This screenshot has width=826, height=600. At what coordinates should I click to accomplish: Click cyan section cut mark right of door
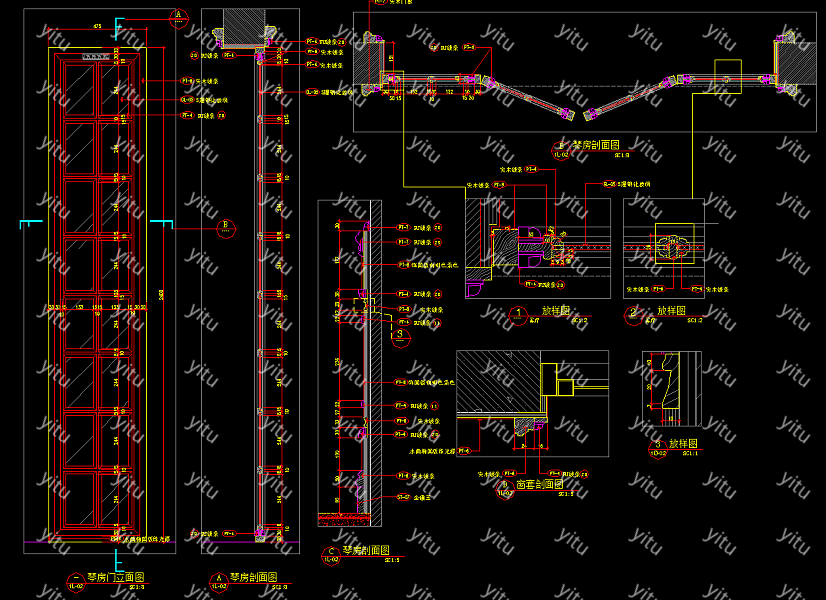tap(161, 220)
